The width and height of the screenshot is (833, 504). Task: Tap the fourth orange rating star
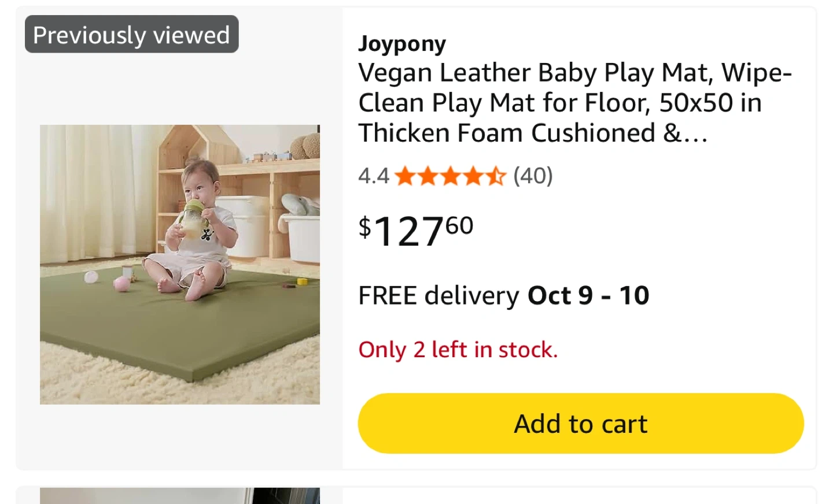coord(473,176)
